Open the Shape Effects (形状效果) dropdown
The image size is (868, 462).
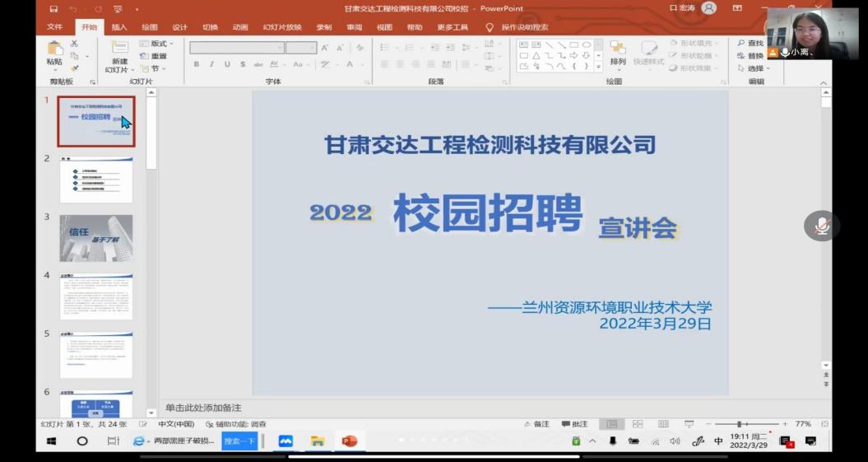(x=694, y=68)
